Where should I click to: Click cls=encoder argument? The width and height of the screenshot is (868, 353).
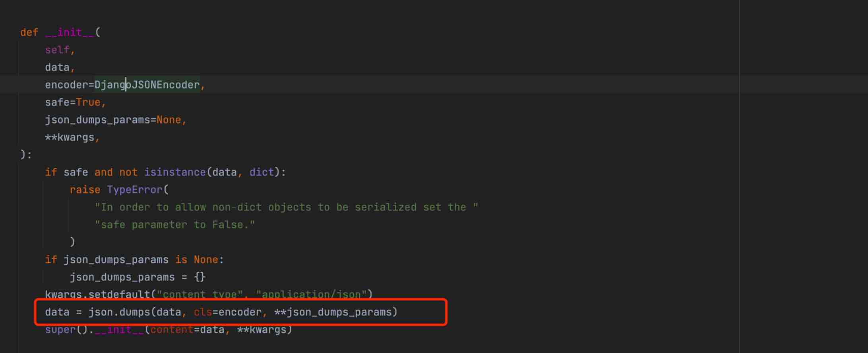(227, 312)
